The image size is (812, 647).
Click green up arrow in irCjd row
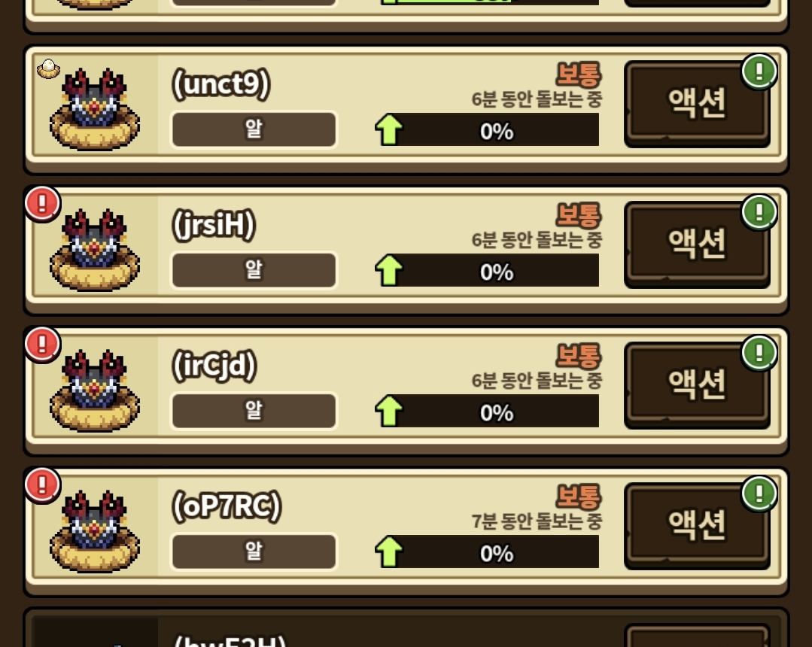[389, 411]
